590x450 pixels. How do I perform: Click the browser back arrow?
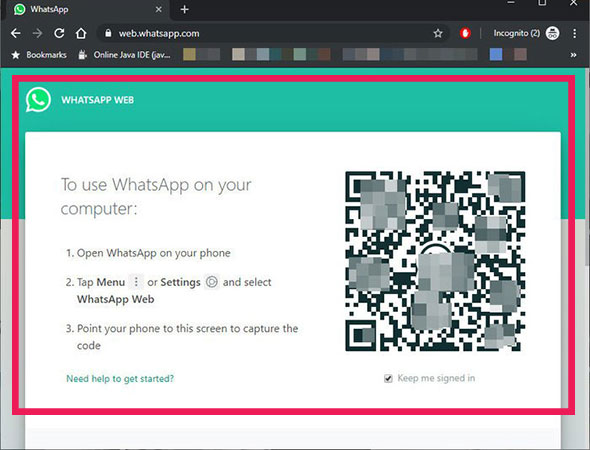point(15,33)
